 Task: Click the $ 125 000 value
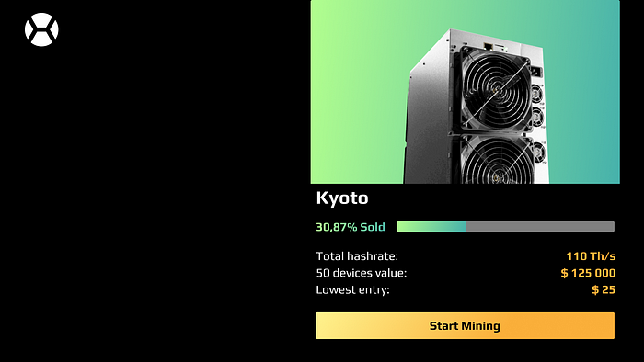(x=588, y=273)
